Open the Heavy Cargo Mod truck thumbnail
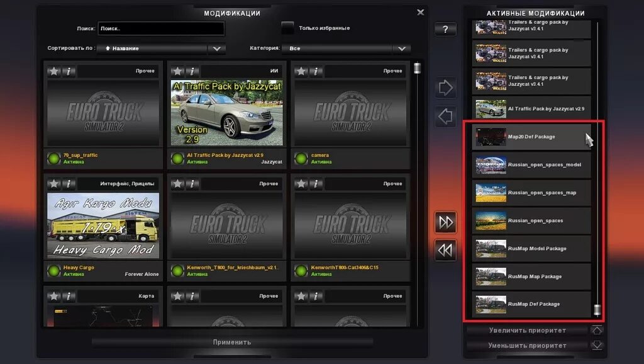The image size is (644, 364). pyautogui.click(x=103, y=225)
